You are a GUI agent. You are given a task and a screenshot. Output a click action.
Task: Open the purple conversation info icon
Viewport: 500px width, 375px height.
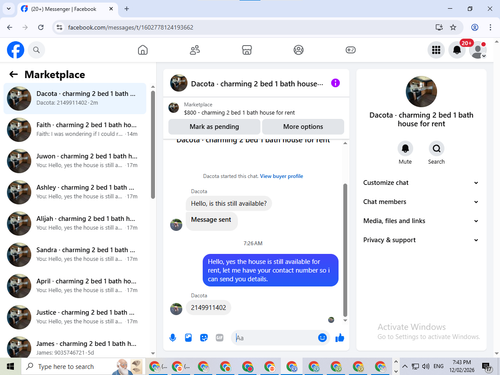[x=335, y=83]
